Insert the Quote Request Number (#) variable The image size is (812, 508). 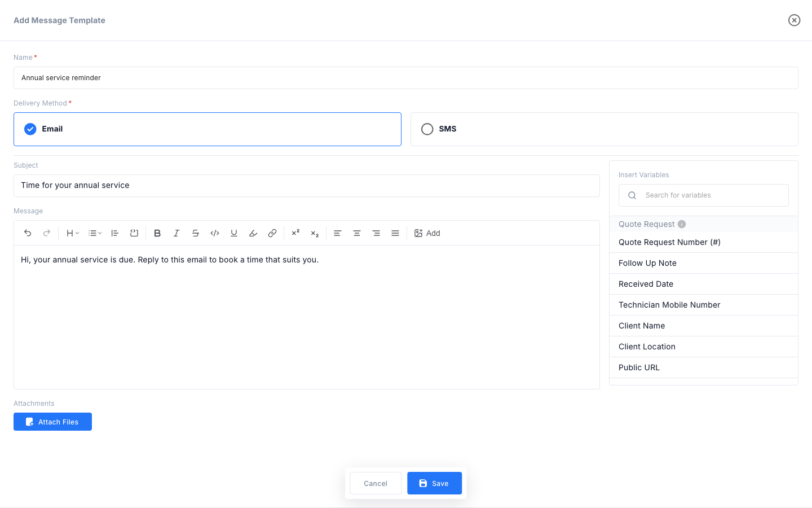(704, 242)
